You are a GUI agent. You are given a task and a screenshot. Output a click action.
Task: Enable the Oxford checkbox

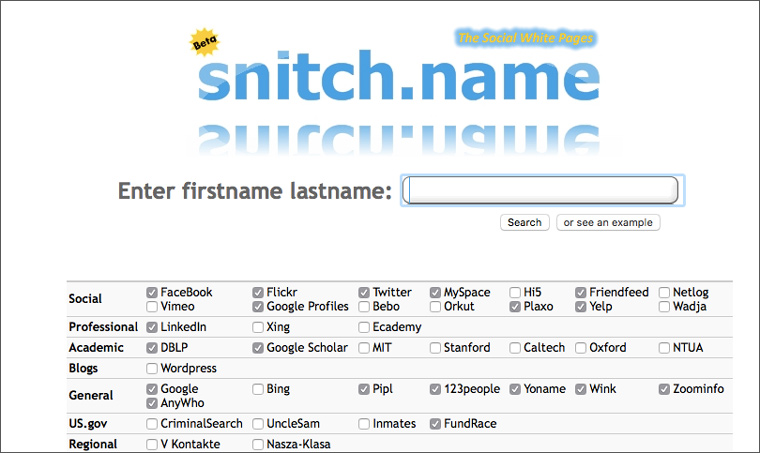tap(581, 348)
